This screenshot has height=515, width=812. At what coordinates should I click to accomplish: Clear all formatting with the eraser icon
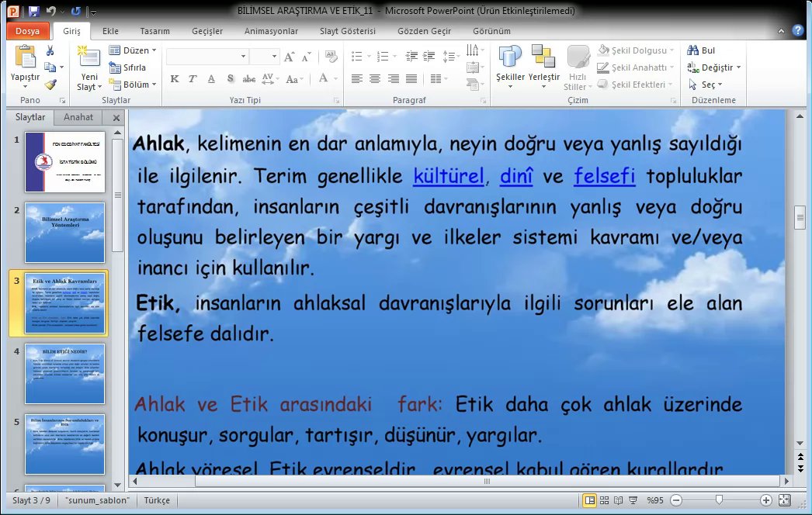pyautogui.click(x=331, y=57)
